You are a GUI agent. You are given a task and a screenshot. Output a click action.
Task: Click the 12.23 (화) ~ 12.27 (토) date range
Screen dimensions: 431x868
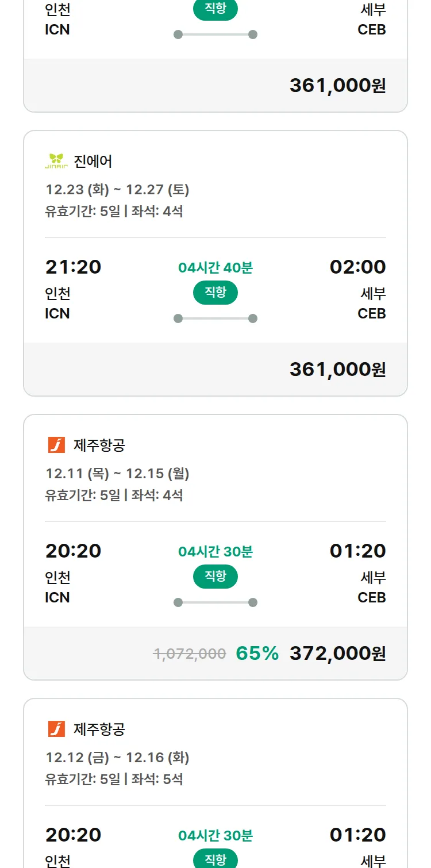[117, 190]
